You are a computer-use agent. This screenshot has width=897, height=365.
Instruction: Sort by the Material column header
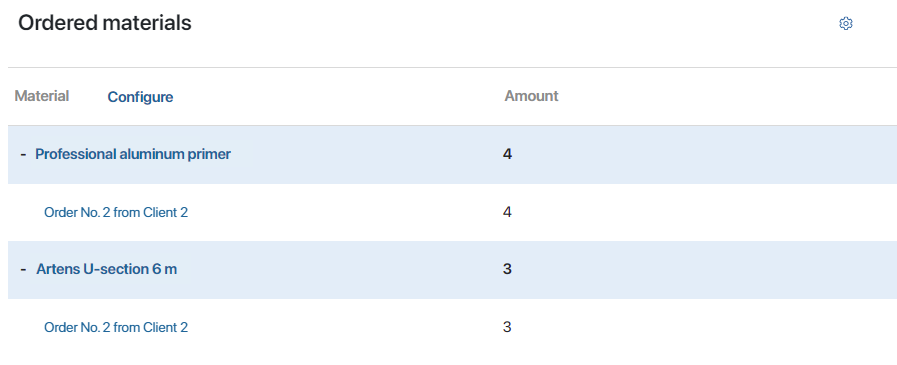click(42, 96)
